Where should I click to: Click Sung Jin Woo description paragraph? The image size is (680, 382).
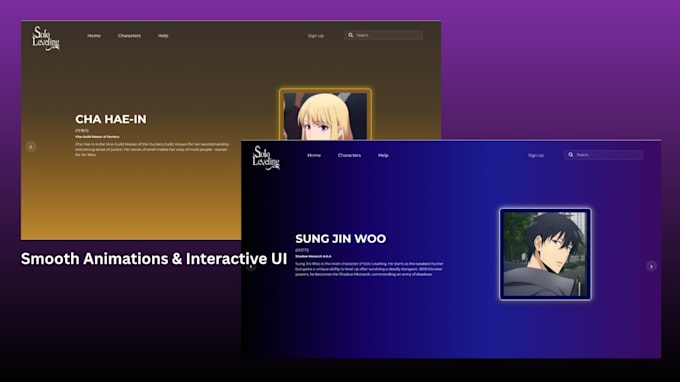pyautogui.click(x=369, y=269)
